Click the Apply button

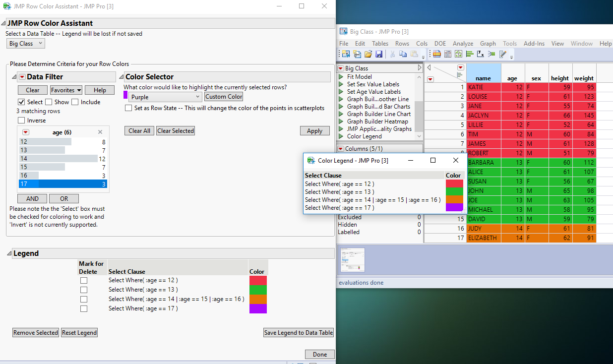coord(314,130)
